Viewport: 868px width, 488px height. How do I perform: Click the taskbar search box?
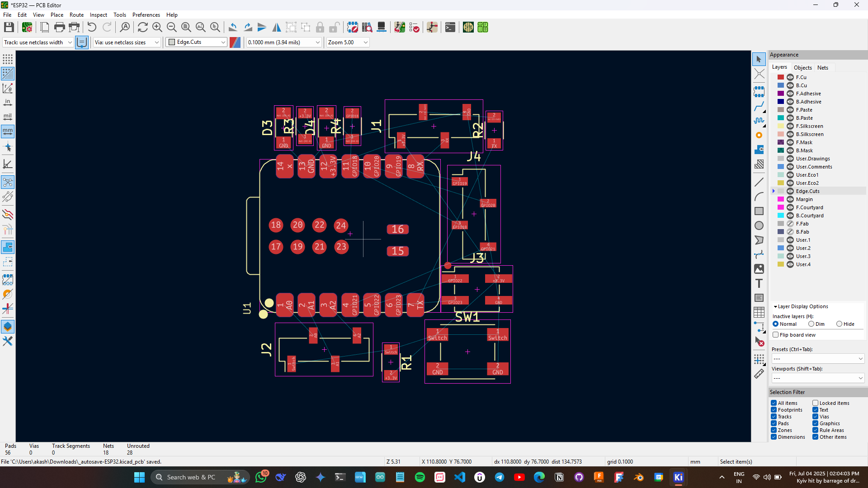(x=200, y=477)
